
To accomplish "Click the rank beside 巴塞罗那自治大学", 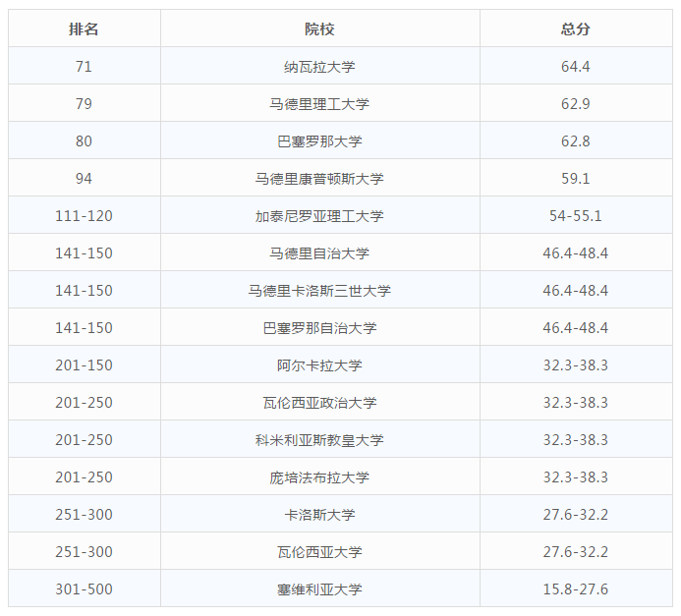I will [84, 328].
